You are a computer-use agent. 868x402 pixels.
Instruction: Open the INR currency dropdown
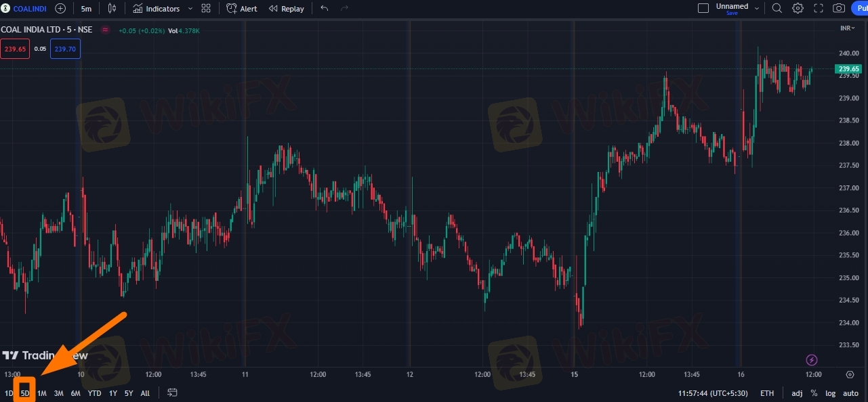[x=848, y=28]
